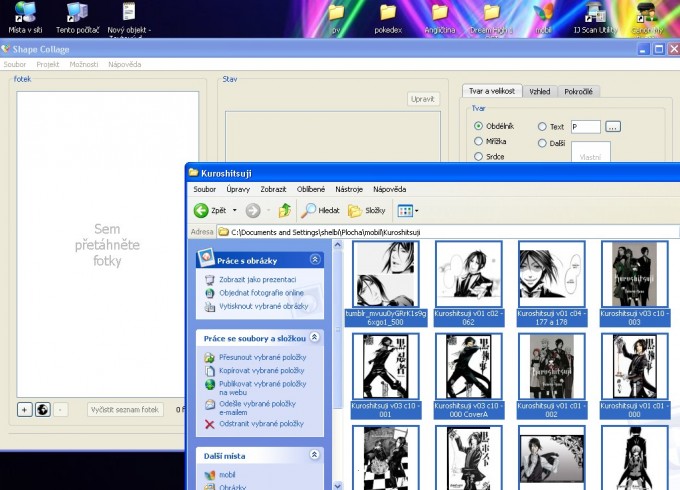Click Upravit button in Stav panel

pyautogui.click(x=422, y=99)
